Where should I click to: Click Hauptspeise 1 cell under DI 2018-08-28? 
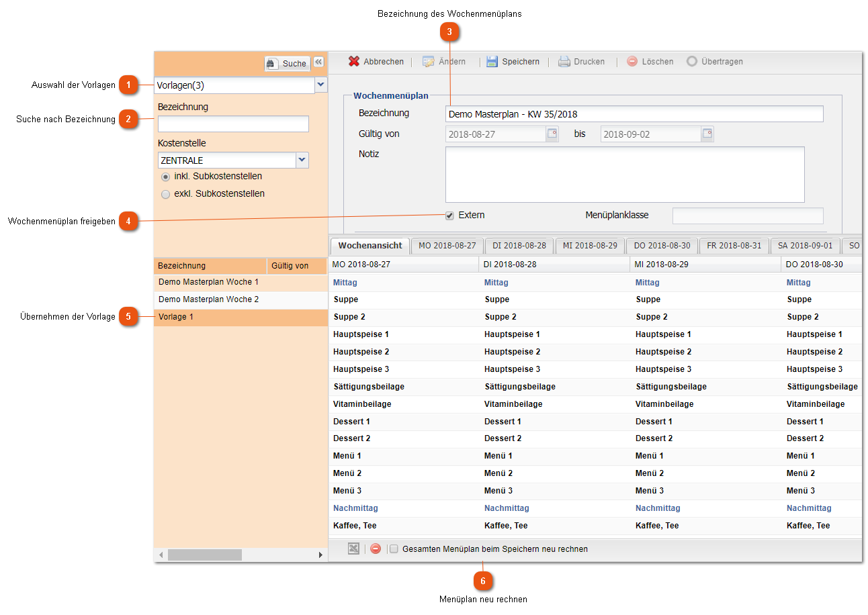(x=555, y=334)
